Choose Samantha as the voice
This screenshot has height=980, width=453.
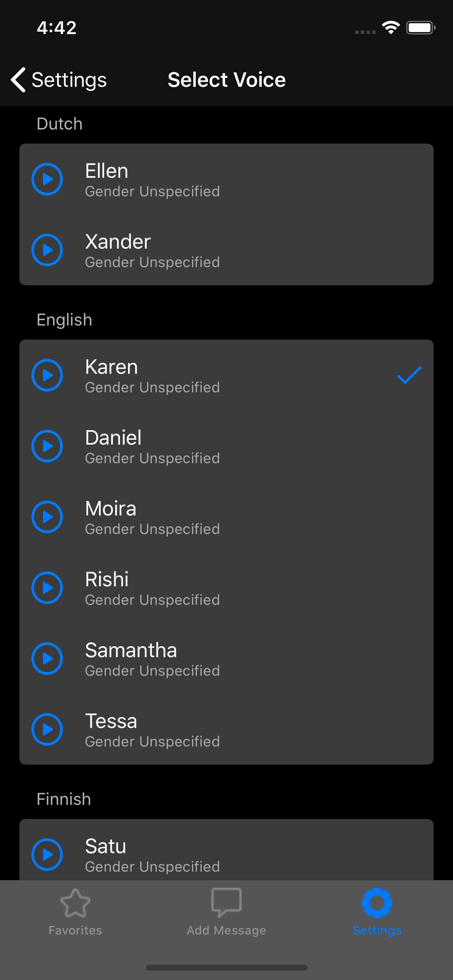pyautogui.click(x=228, y=658)
